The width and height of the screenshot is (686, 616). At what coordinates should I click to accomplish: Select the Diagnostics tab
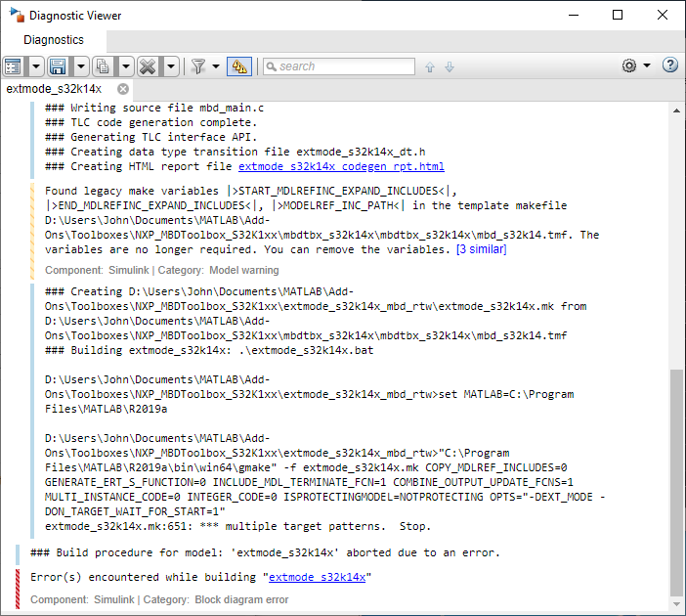click(54, 40)
